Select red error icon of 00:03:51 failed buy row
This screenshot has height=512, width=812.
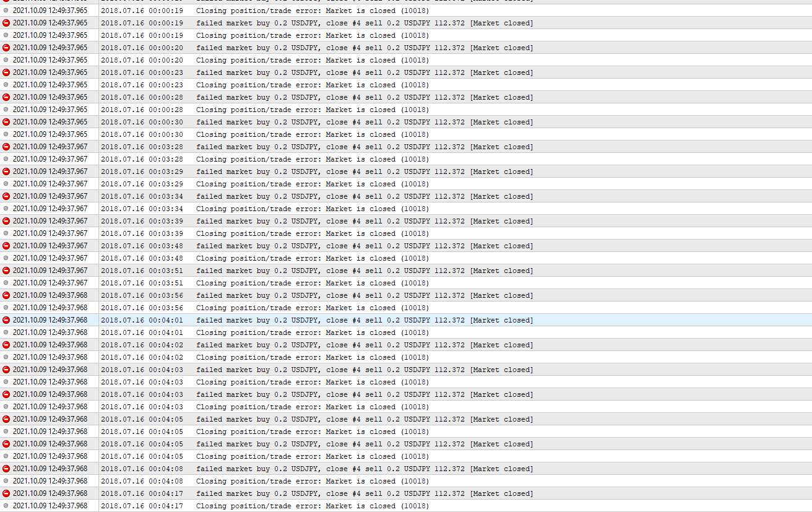click(x=6, y=271)
